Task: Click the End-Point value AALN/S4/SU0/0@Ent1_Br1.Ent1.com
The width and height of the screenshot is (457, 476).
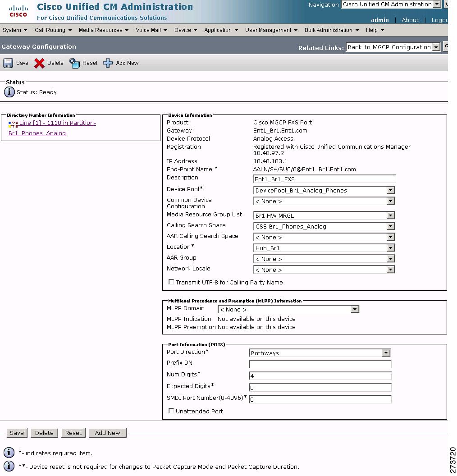Action: (x=304, y=169)
